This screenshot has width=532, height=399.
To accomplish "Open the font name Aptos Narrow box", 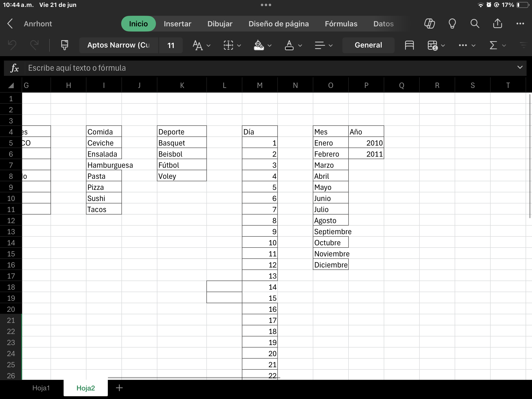I will coord(118,45).
